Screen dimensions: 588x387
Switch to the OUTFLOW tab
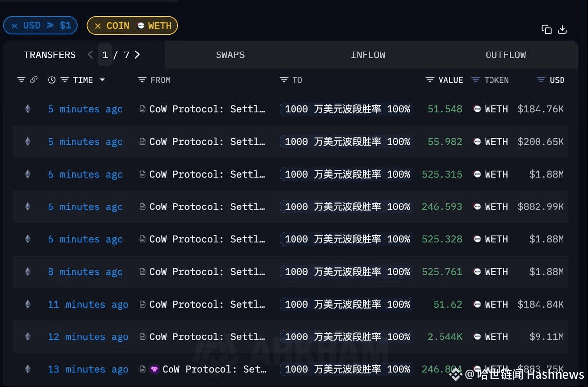point(506,55)
